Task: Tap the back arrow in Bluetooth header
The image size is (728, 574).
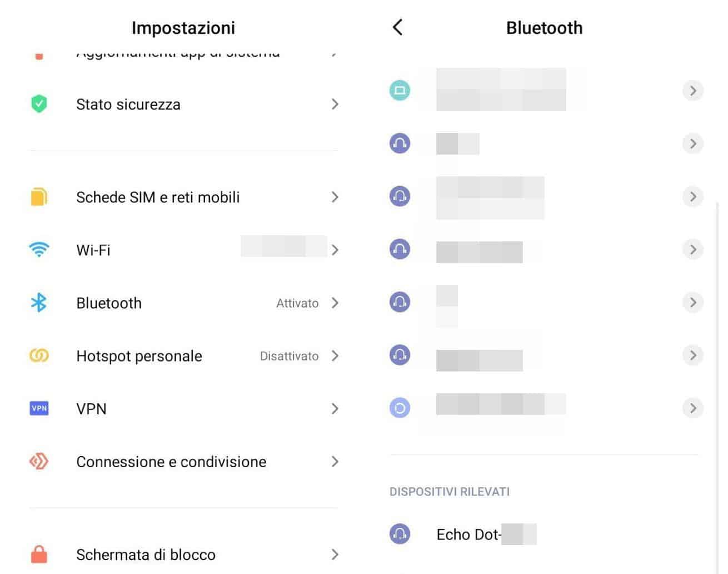Action: [397, 27]
